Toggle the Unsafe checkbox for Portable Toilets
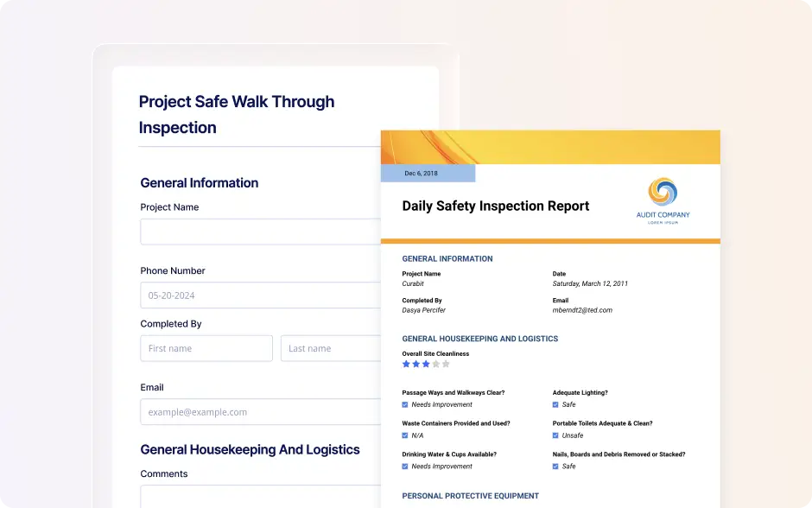Image resolution: width=812 pixels, height=508 pixels. coord(555,435)
